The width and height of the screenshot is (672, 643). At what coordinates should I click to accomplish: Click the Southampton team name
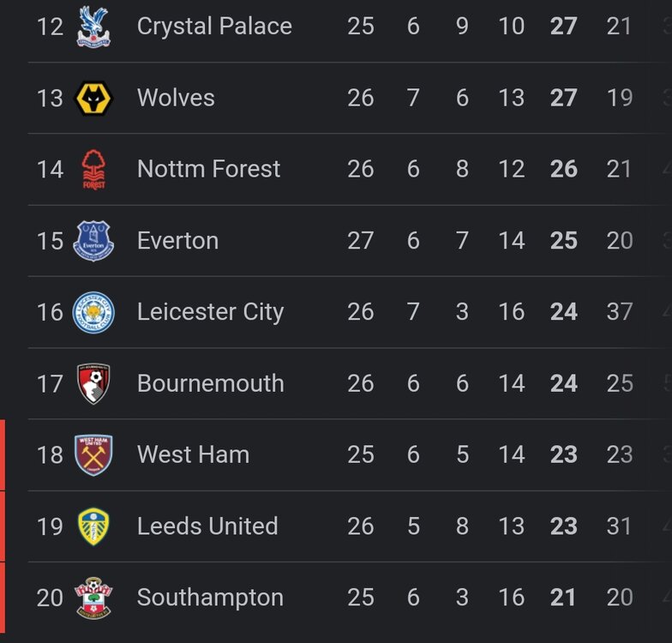point(210,598)
